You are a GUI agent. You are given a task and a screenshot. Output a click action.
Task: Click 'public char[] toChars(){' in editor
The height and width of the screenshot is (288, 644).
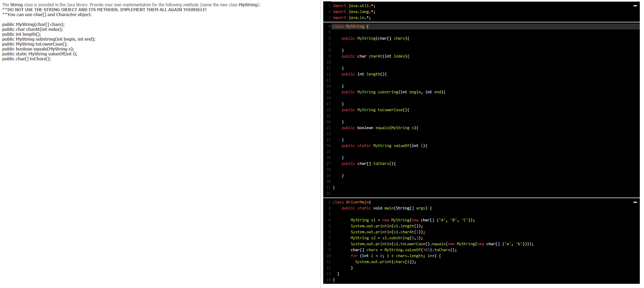[x=369, y=163]
